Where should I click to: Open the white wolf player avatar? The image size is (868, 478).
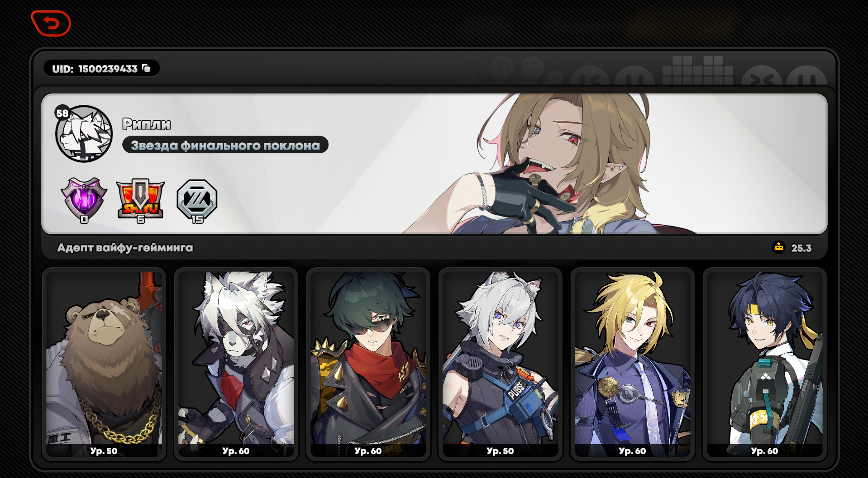click(x=84, y=134)
